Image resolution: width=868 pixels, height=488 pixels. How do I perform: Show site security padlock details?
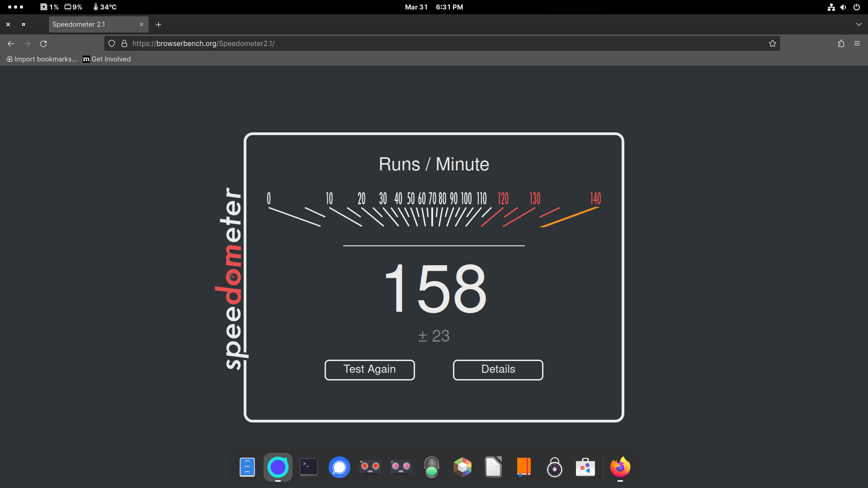(124, 43)
